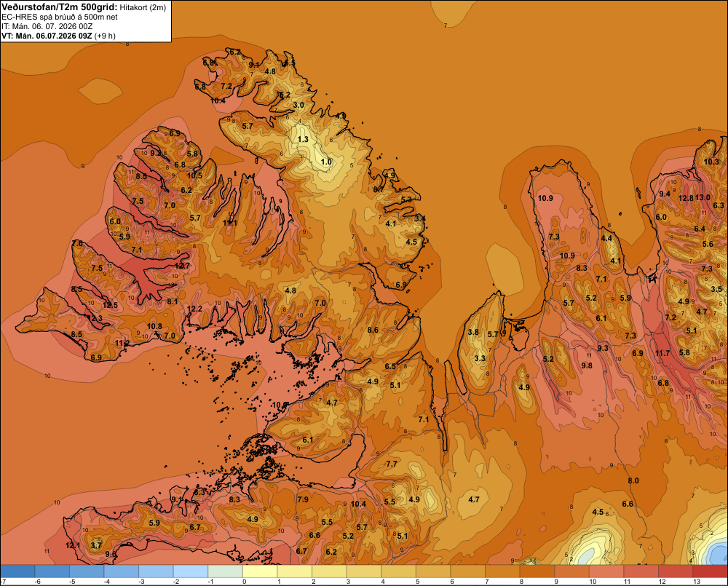728x586 pixels.
Task: Choose the orange legend swatch between 7 and 8
Action: click(x=502, y=571)
